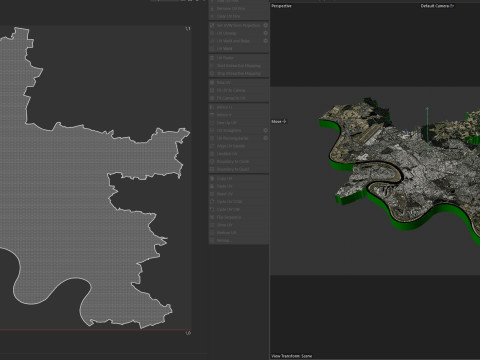Open options gear beside UV Straighten
Image resolution: width=480 pixels, height=360 pixels.
pos(266,130)
